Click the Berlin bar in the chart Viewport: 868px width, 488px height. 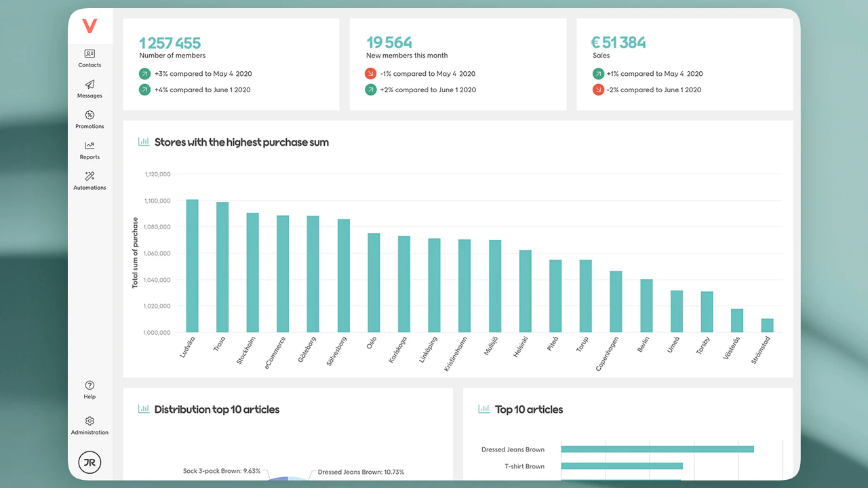pos(646,306)
